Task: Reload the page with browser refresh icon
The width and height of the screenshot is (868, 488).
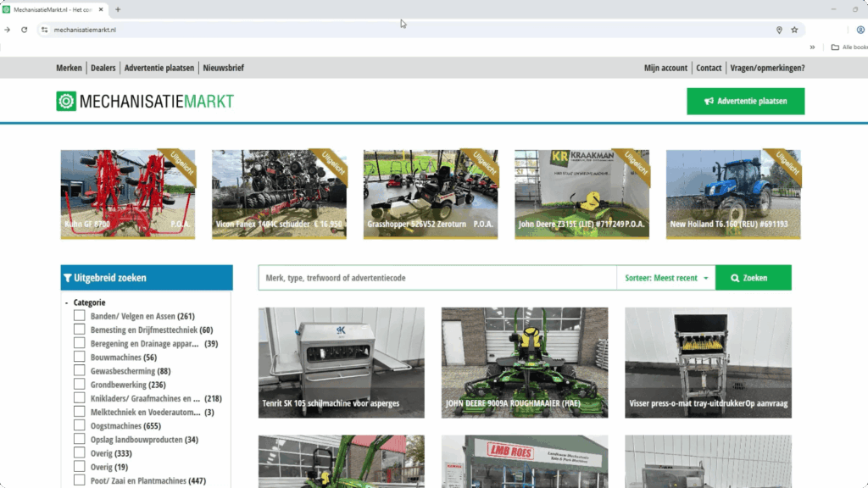Action: [24, 30]
